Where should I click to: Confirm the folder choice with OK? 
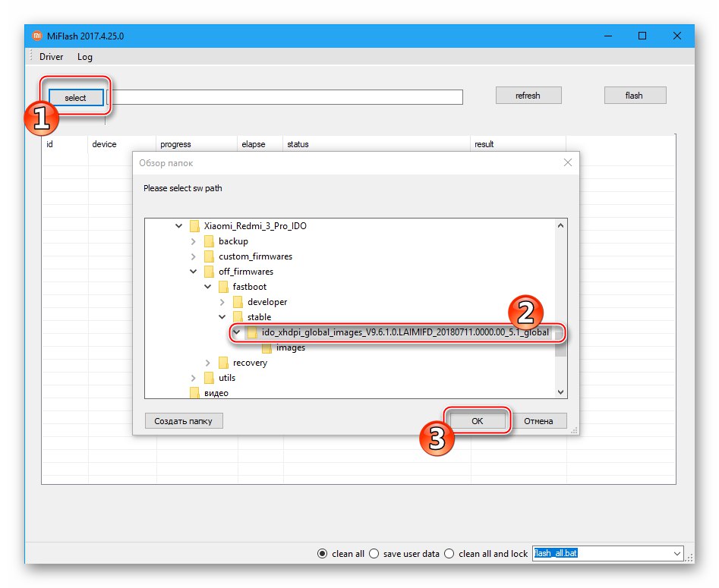[478, 421]
